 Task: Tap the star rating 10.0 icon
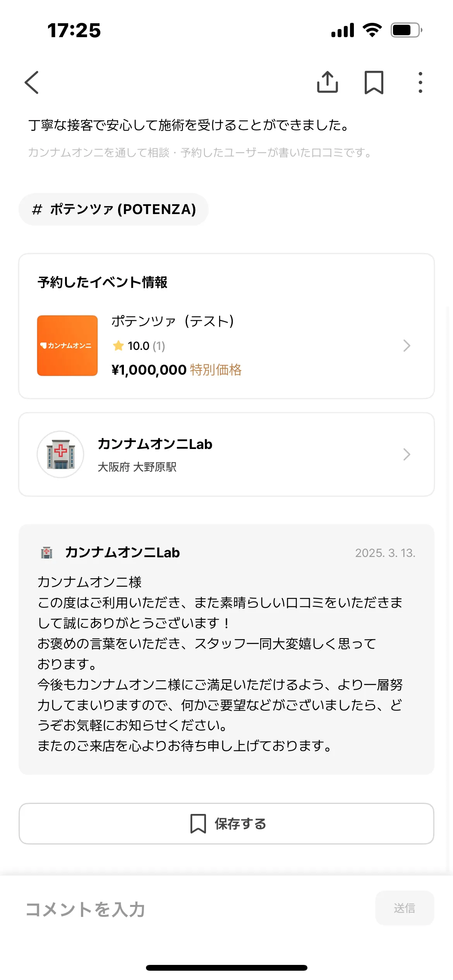coord(118,346)
